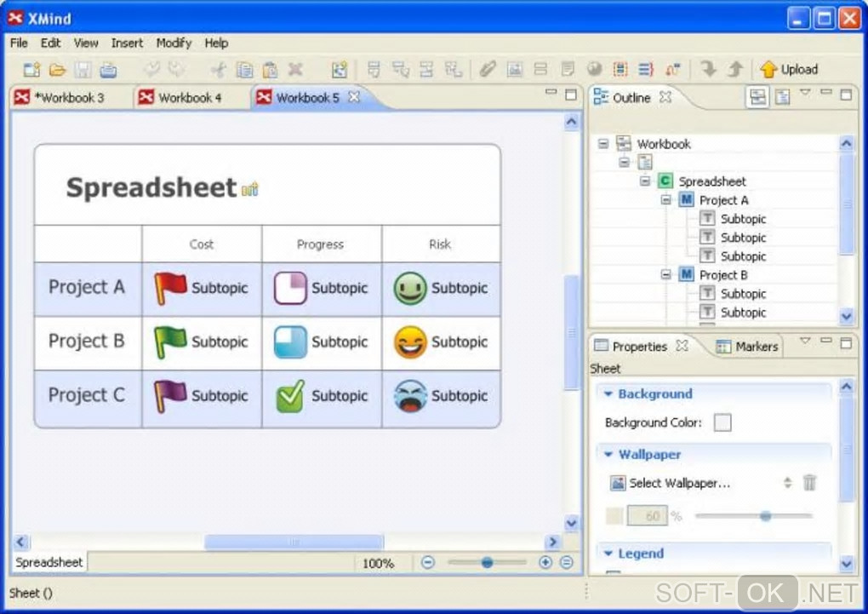
Task: Switch to the Markers tab
Action: pyautogui.click(x=748, y=347)
